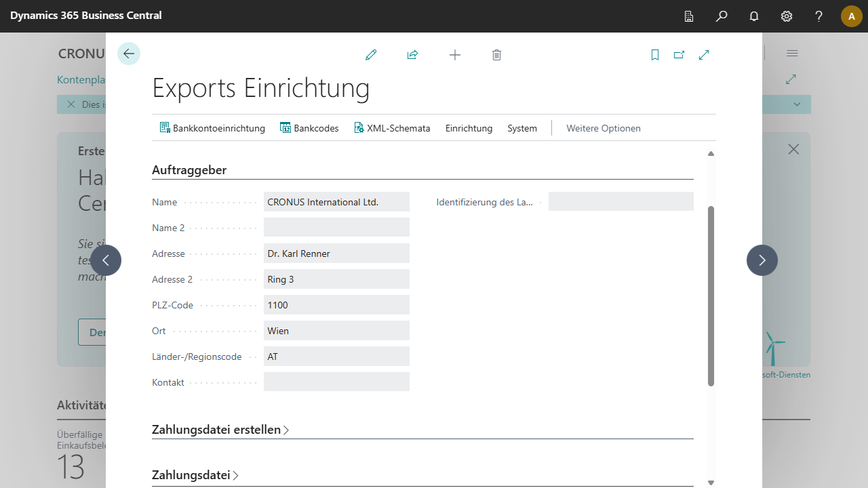Expand Zahlungsdatei erstellen section
The image size is (868, 488).
(220, 430)
